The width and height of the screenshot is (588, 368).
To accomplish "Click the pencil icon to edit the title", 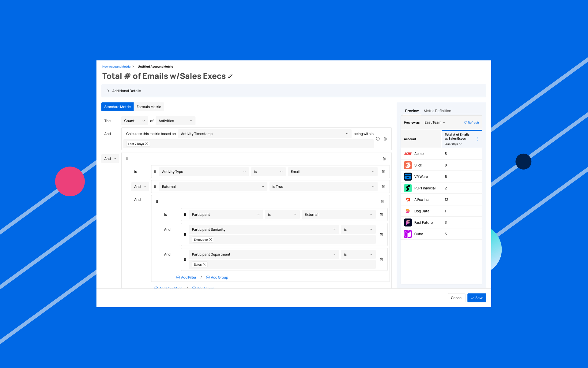I will click(x=230, y=76).
